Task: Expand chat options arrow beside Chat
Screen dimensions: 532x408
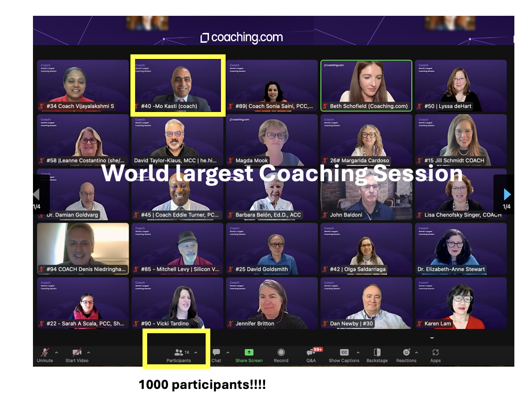Action: pyautogui.click(x=227, y=352)
